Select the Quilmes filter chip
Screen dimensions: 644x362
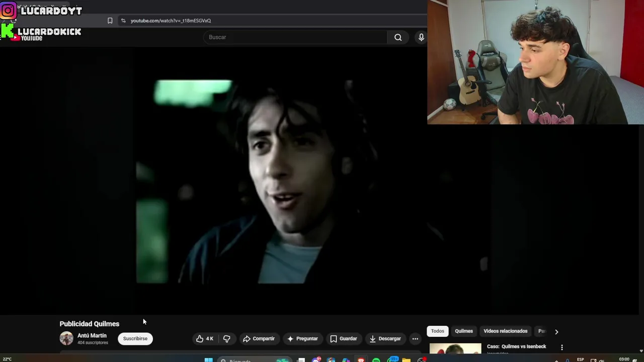coord(464,331)
